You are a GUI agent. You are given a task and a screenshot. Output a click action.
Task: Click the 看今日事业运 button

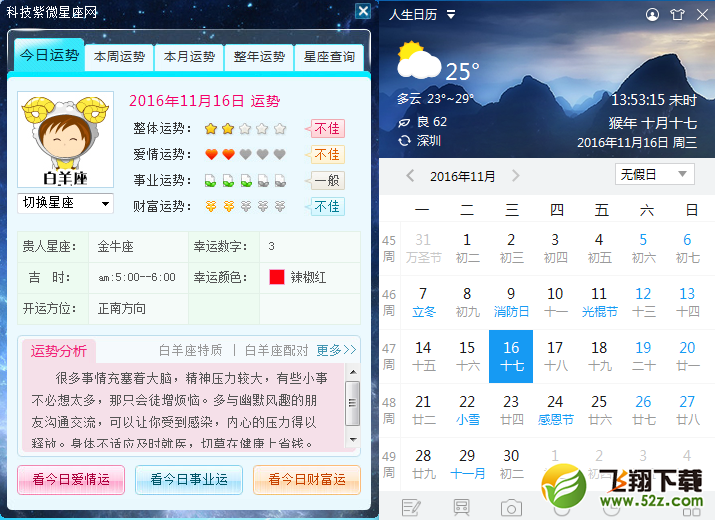click(189, 480)
